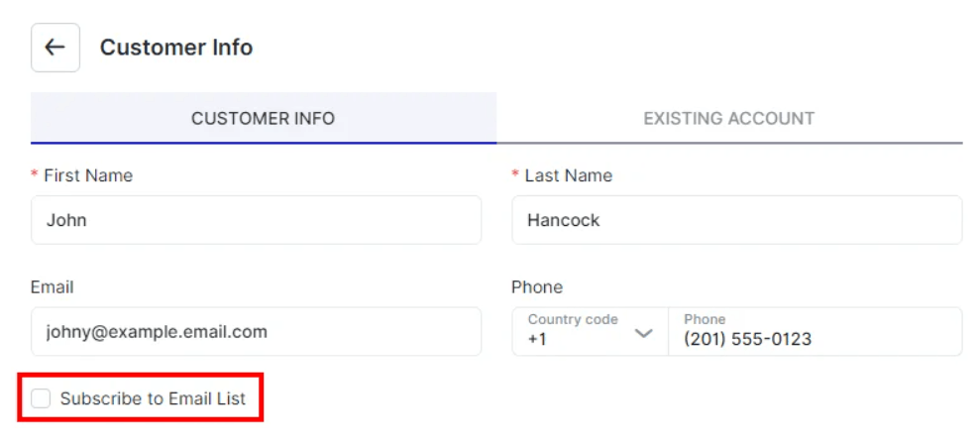
Task: Click the small "Country code" caption
Action: (x=573, y=319)
